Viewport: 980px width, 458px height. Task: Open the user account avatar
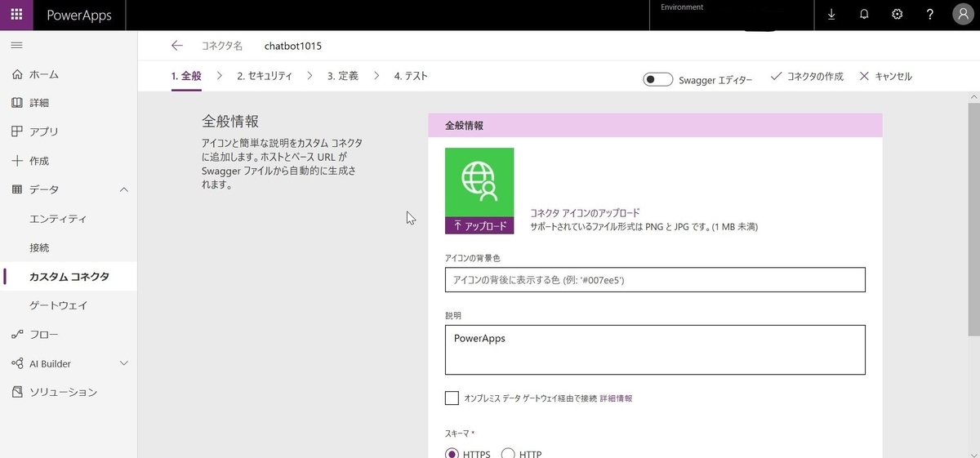(x=964, y=15)
